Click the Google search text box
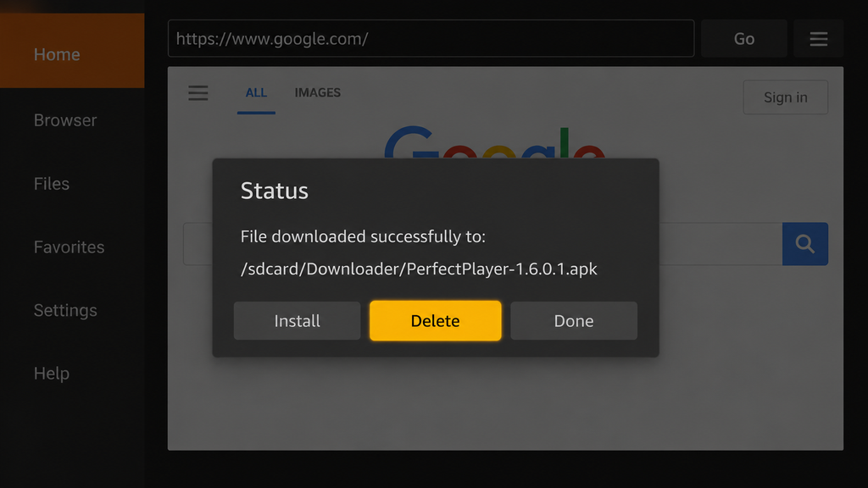 tap(482, 244)
